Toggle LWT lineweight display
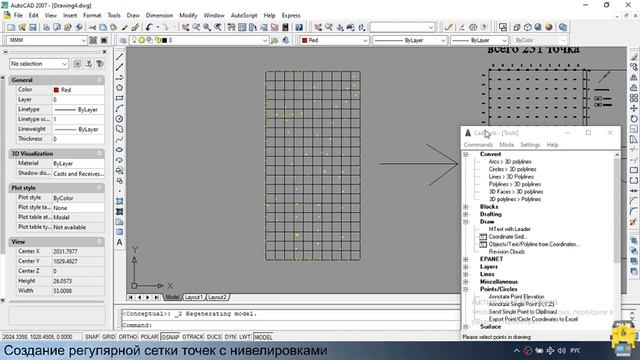This screenshot has width=640, height=360. (245, 337)
